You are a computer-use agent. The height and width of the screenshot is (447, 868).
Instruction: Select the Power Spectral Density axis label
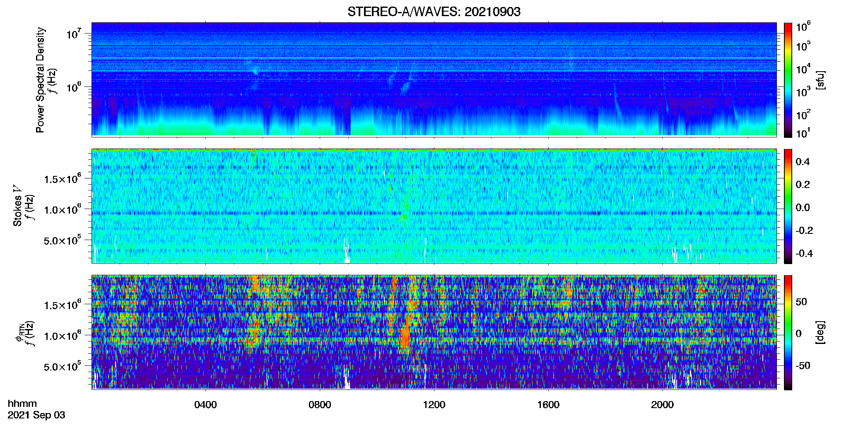coord(40,80)
